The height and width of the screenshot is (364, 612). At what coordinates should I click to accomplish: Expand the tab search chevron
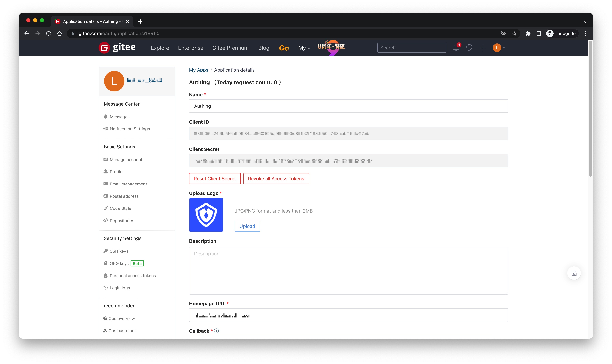coord(585,22)
